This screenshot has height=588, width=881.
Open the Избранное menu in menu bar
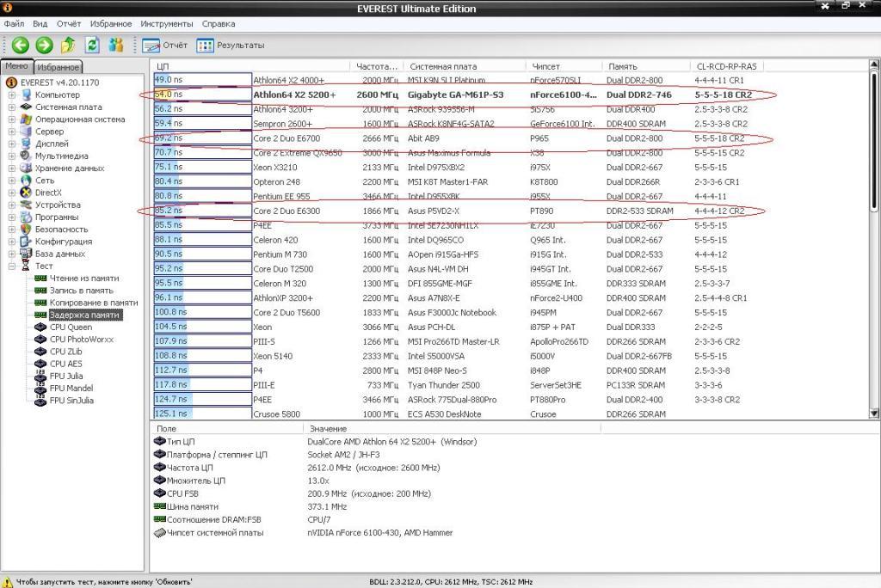pos(111,23)
